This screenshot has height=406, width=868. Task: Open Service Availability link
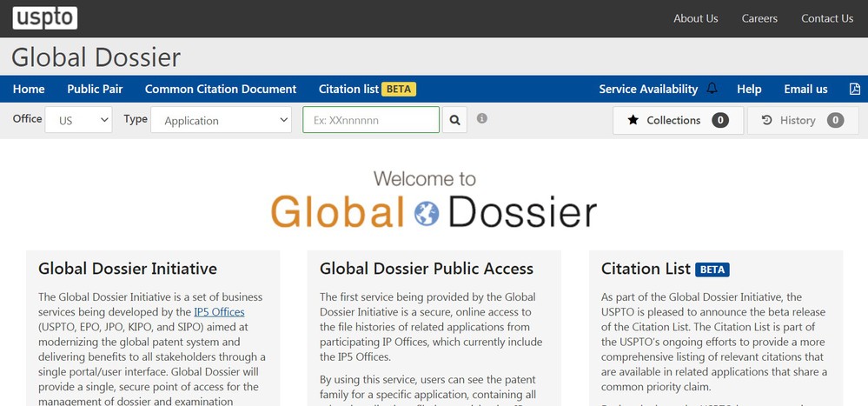coord(648,90)
